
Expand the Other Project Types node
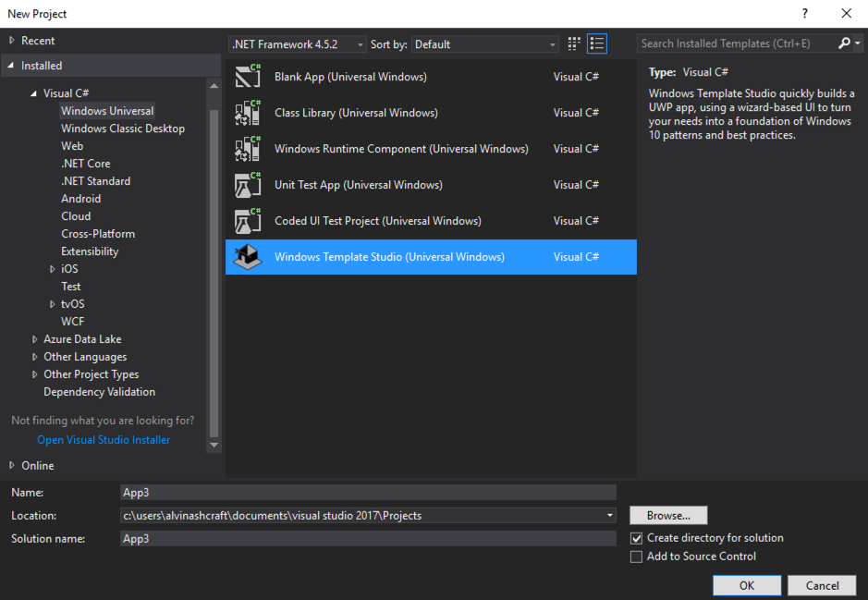click(34, 374)
